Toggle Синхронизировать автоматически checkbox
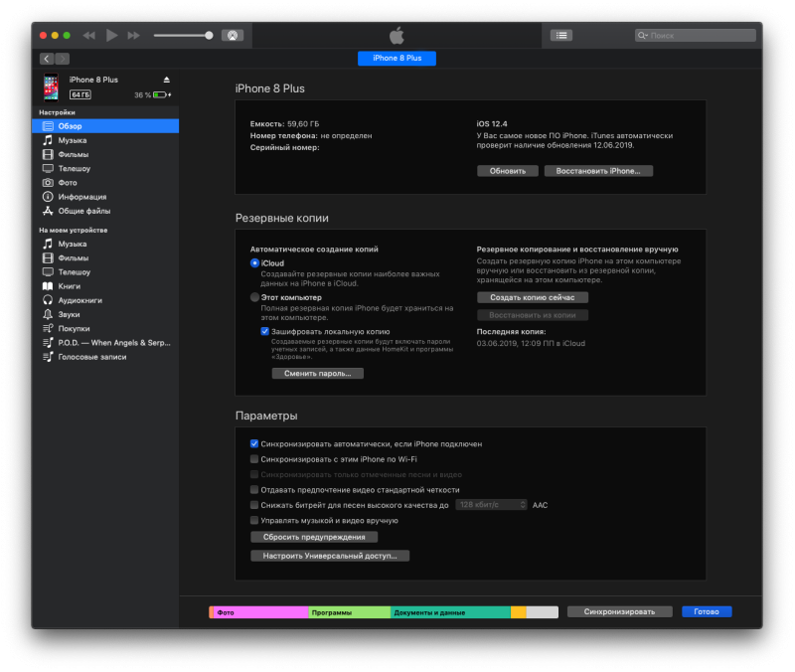Image resolution: width=795 pixels, height=672 pixels. click(254, 443)
